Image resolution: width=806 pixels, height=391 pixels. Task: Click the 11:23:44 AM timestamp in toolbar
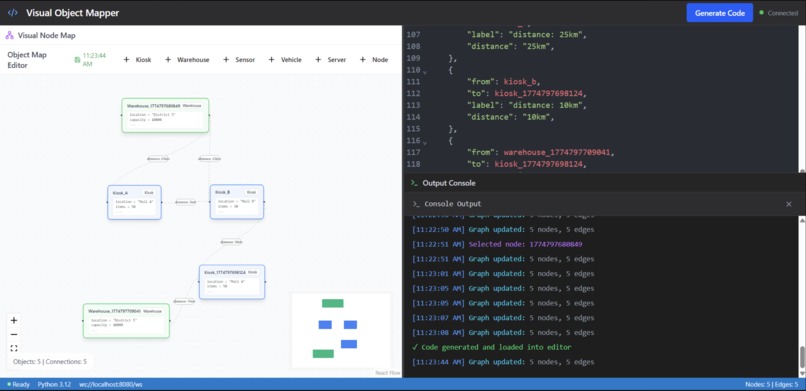(x=95, y=60)
